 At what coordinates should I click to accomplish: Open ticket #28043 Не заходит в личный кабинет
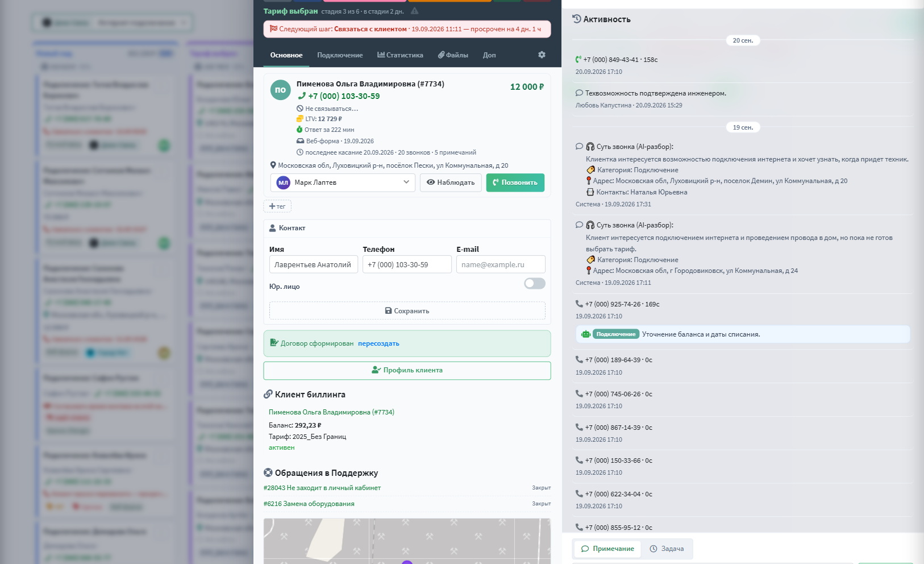pos(322,488)
